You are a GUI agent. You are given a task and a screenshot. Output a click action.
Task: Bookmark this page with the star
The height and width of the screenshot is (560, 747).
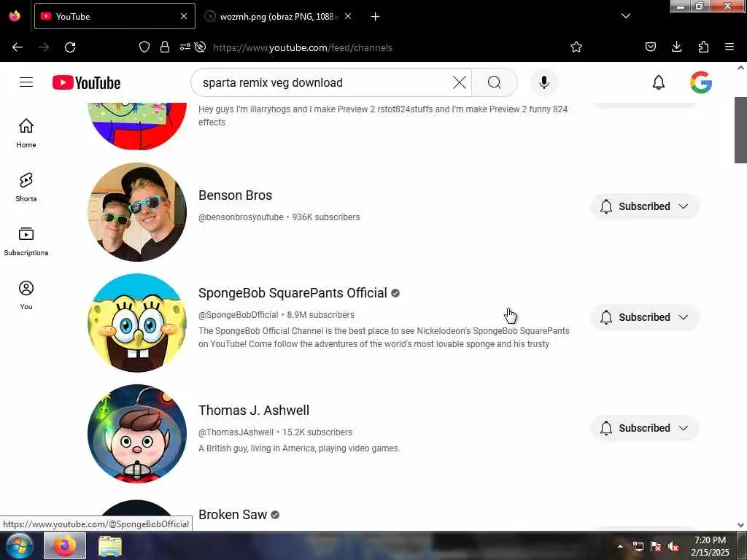point(576,47)
